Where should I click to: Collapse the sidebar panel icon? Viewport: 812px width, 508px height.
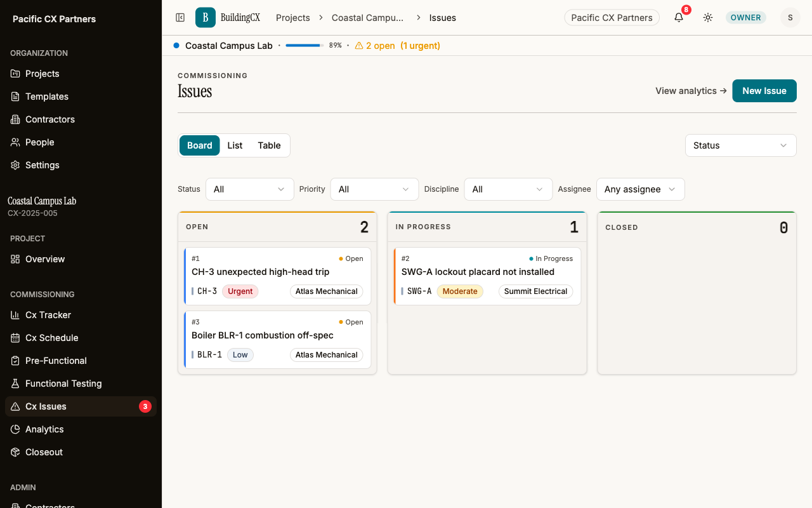(180, 18)
